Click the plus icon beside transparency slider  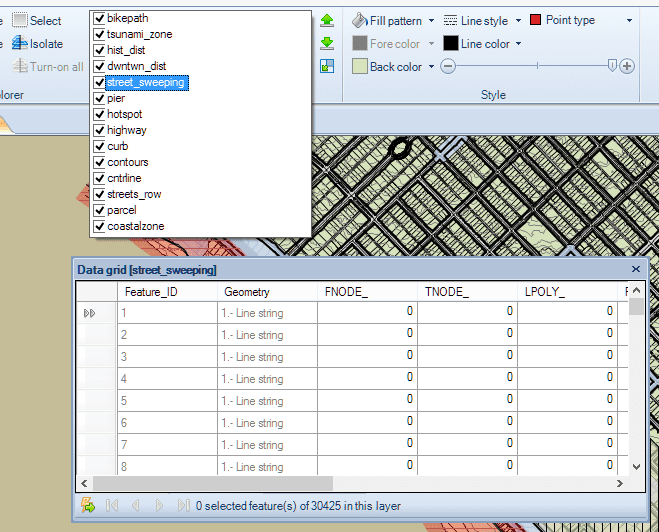(x=627, y=66)
